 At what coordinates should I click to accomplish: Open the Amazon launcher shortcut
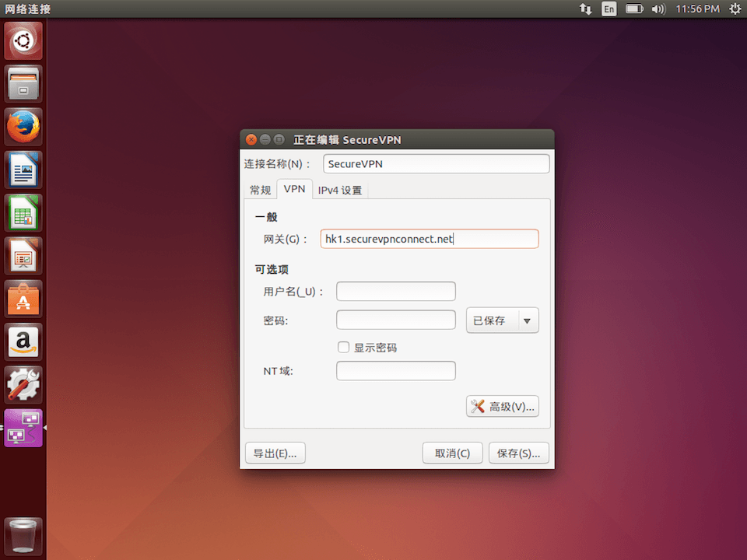coord(23,341)
